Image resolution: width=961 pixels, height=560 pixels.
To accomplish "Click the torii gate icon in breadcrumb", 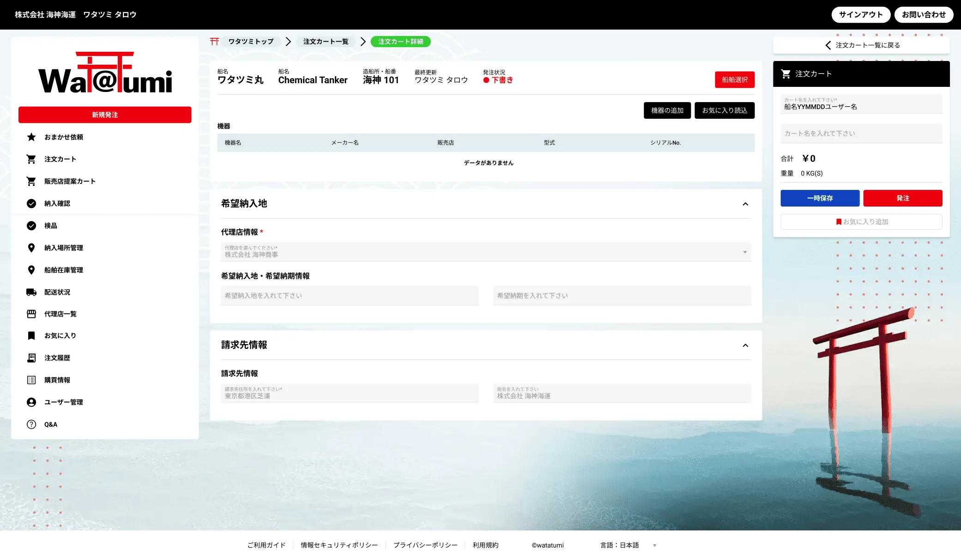I will coord(214,42).
